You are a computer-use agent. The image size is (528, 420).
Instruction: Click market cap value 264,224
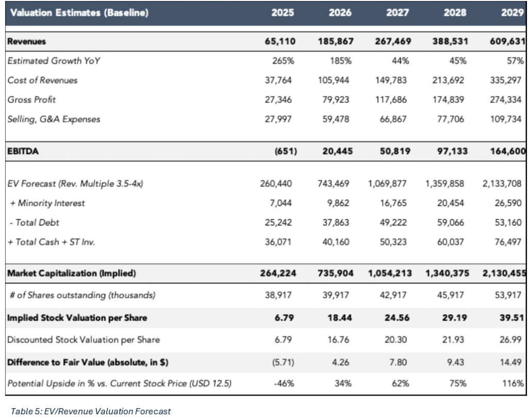pos(278,273)
